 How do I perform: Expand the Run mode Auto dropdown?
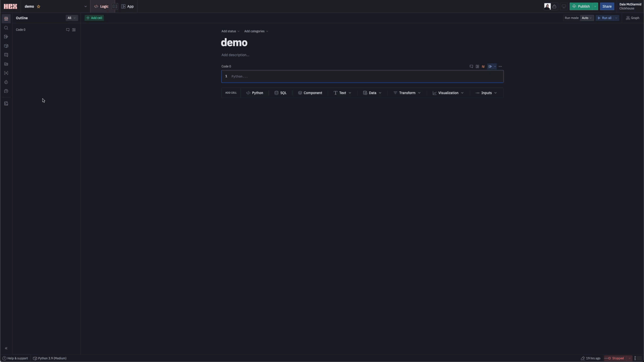point(587,18)
